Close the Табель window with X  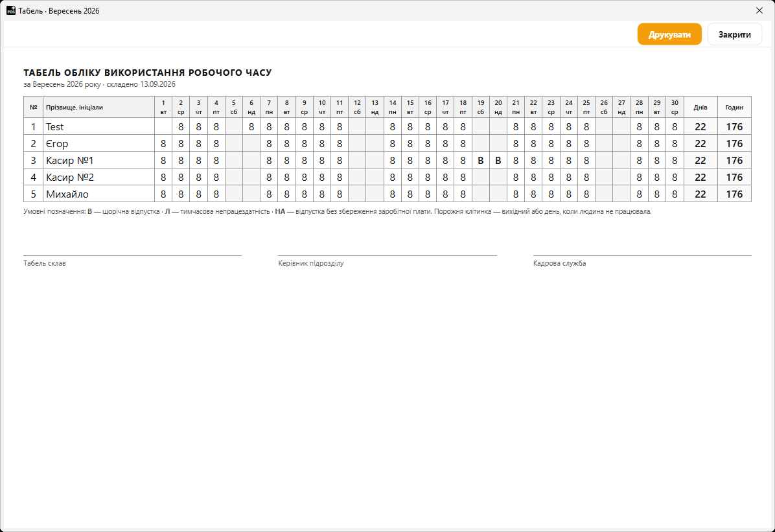click(x=759, y=10)
